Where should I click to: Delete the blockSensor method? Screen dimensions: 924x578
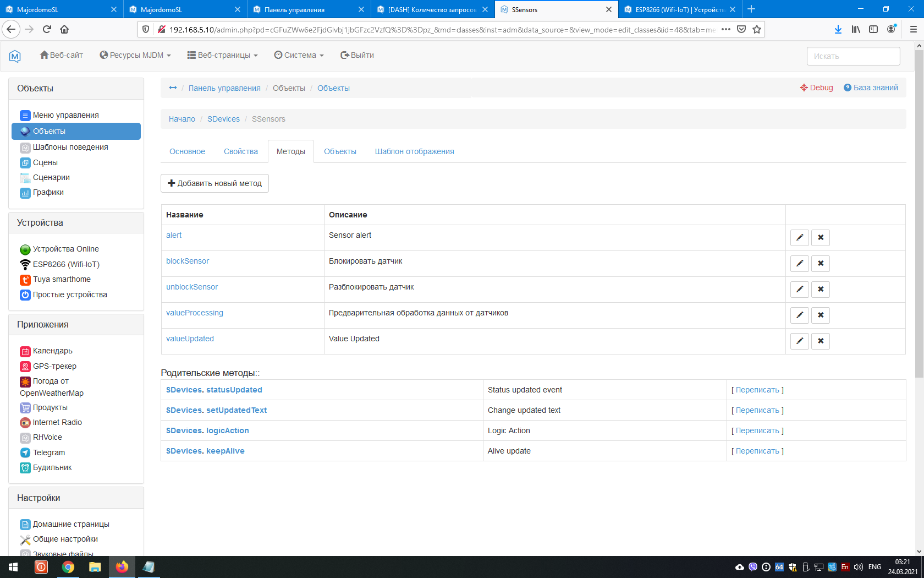pyautogui.click(x=820, y=264)
